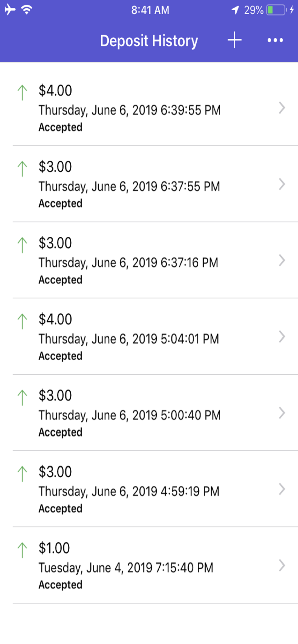Tap green arrow beside $1.00 deposit
The width and height of the screenshot is (298, 644).
(x=22, y=550)
